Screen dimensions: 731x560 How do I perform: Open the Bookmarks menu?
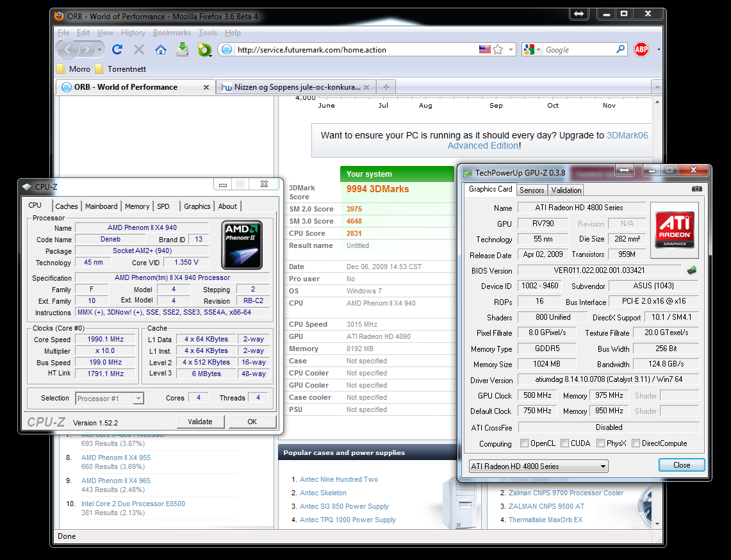[172, 33]
